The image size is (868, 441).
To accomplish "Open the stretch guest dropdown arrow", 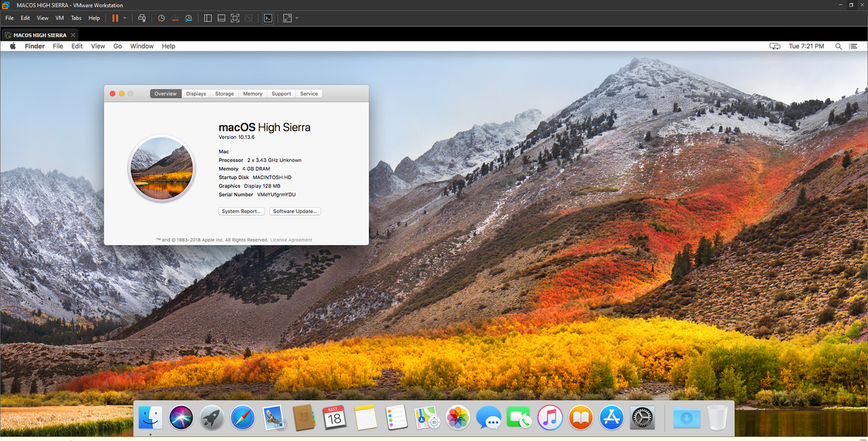I will tap(297, 18).
